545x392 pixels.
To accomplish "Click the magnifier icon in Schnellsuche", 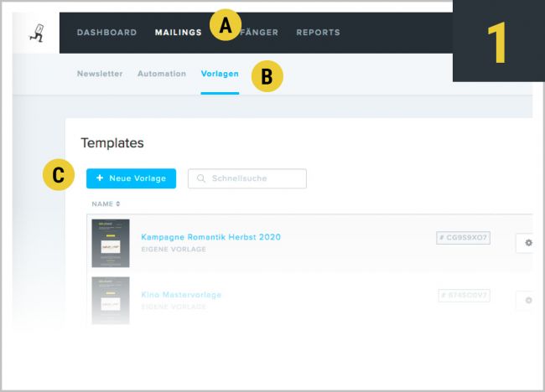I will [x=201, y=178].
